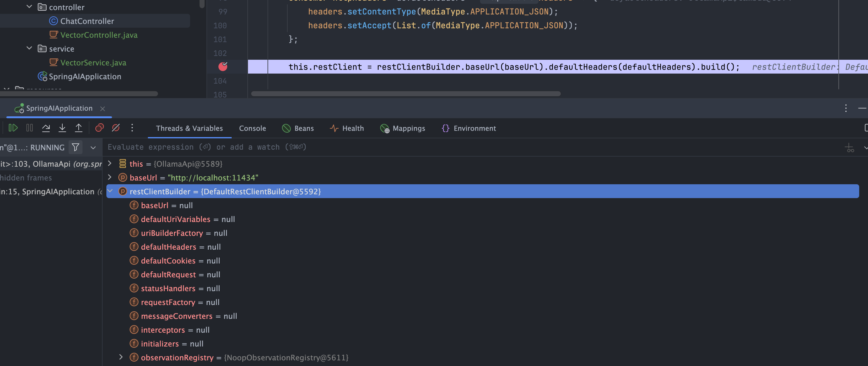Click the ChatController class icon
Image resolution: width=868 pixels, height=366 pixels.
[53, 21]
